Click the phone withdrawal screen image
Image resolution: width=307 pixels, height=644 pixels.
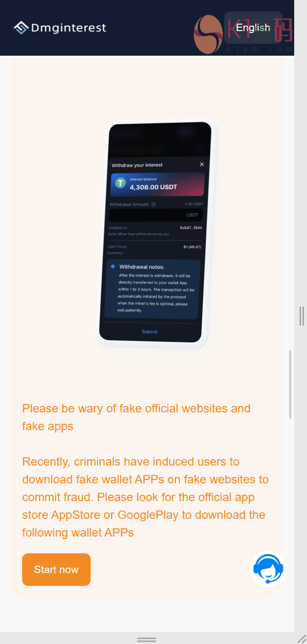click(155, 232)
